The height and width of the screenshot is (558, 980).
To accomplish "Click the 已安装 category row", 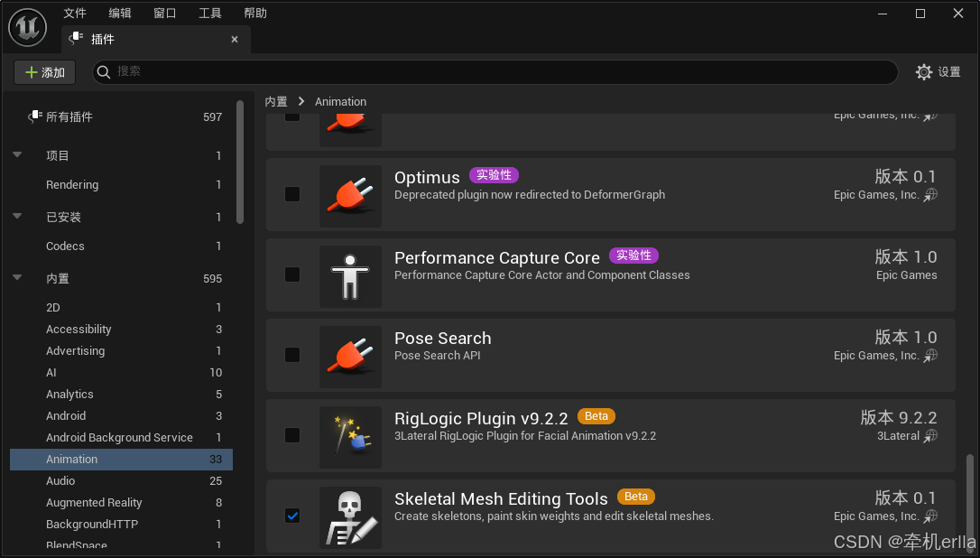I will (121, 217).
